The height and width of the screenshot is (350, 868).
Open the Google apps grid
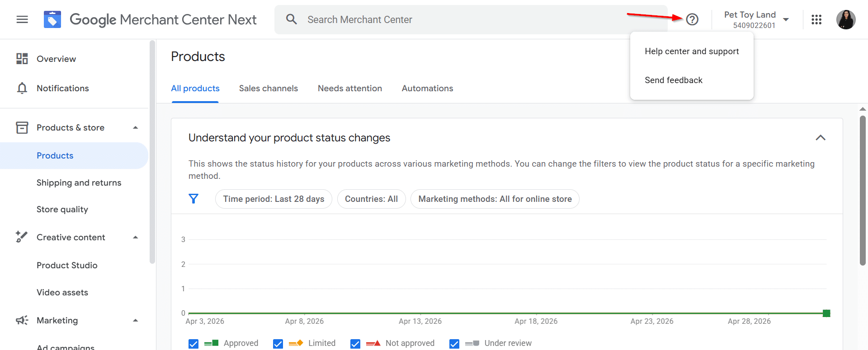816,19
